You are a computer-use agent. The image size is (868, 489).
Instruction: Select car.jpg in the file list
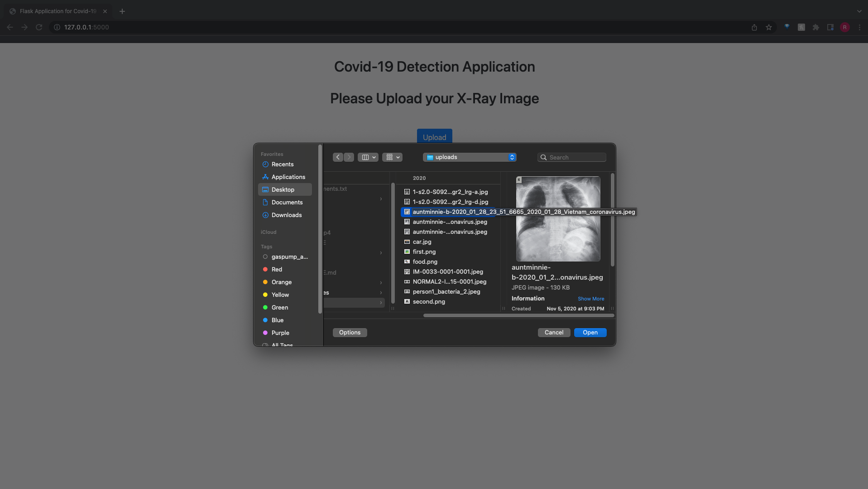coord(449,242)
